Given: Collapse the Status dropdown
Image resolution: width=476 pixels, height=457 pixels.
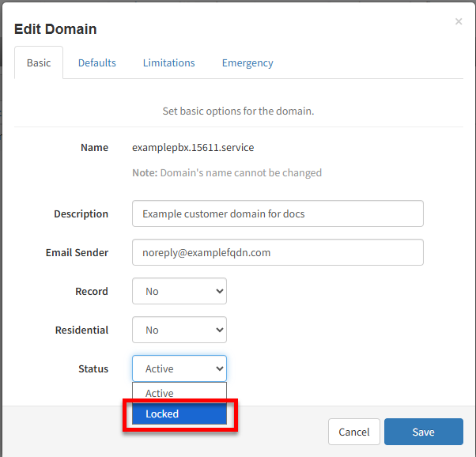Looking at the screenshot, I should [179, 368].
